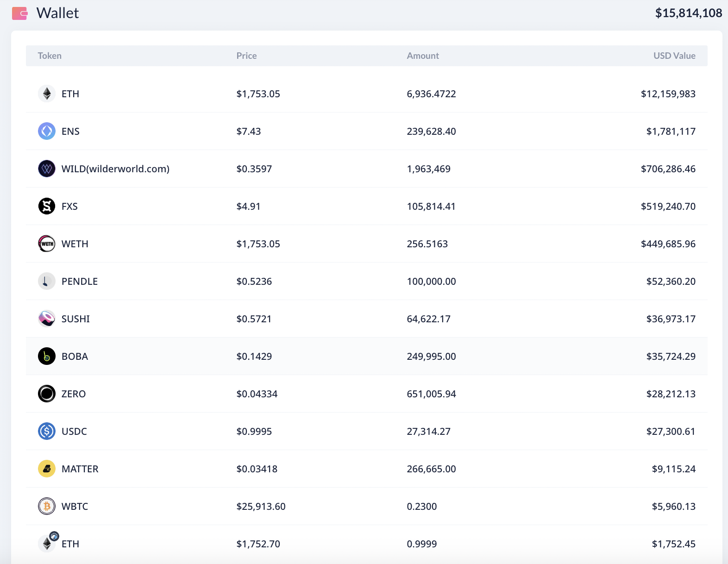Click the ZERO token icon
Screen dimensions: 728x564
(x=47, y=394)
